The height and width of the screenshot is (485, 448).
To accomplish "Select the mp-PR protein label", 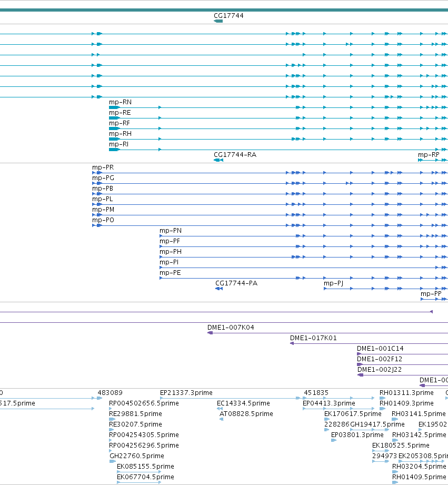I will click(103, 167).
